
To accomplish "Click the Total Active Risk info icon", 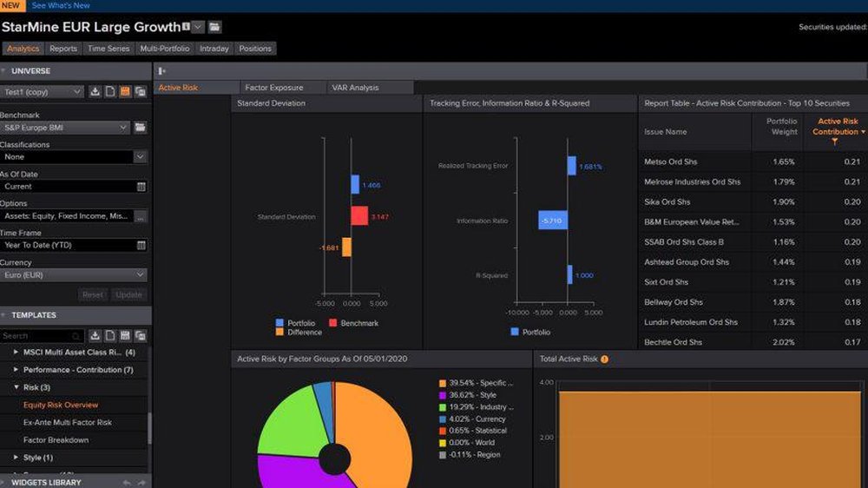I will 604,359.
